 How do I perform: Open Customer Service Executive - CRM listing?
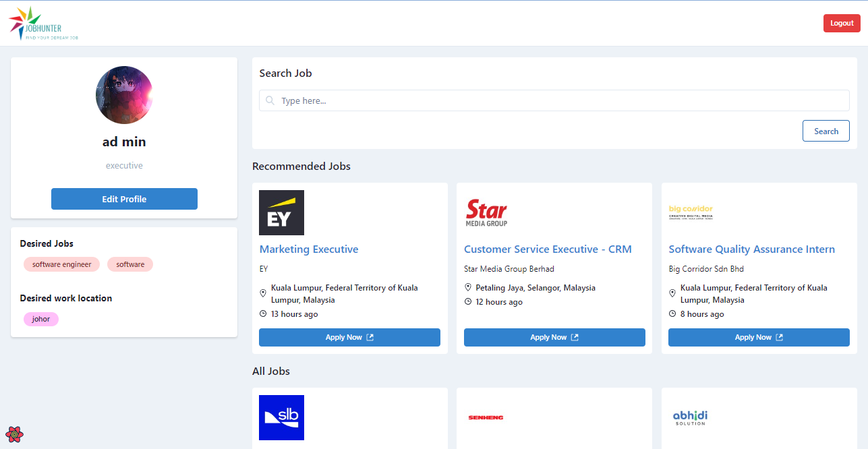coord(548,249)
